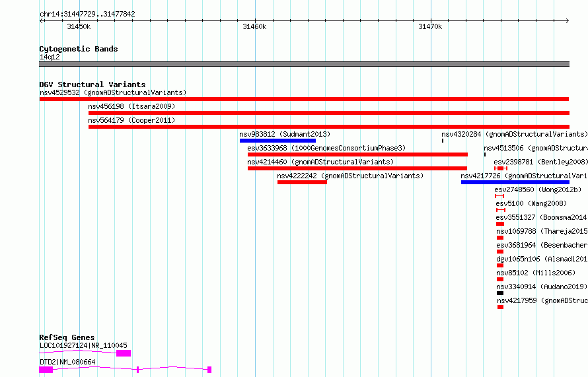588x377 pixels.
Task: Click the small black nsv4513506 marker
Action: (x=485, y=154)
